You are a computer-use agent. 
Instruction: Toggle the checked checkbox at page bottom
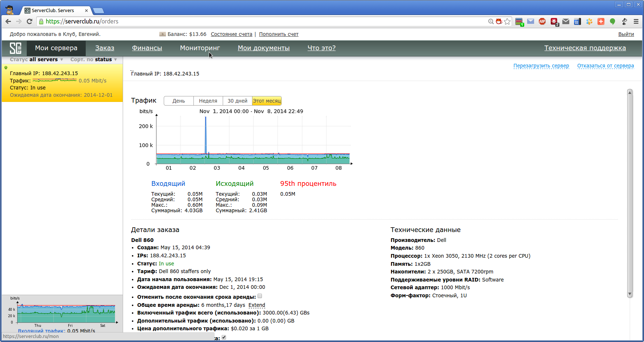tap(224, 337)
